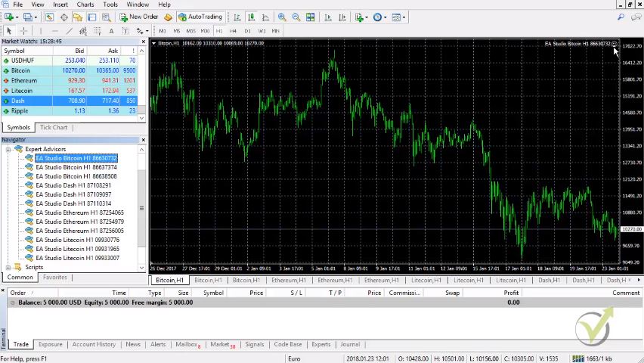
Task: Open Arrows tool dropdown arrow
Action: point(147,31)
